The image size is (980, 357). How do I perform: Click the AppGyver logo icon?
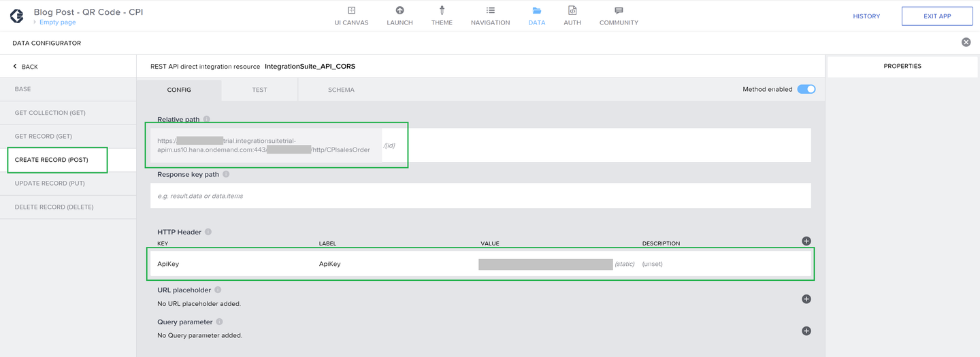[x=16, y=16]
